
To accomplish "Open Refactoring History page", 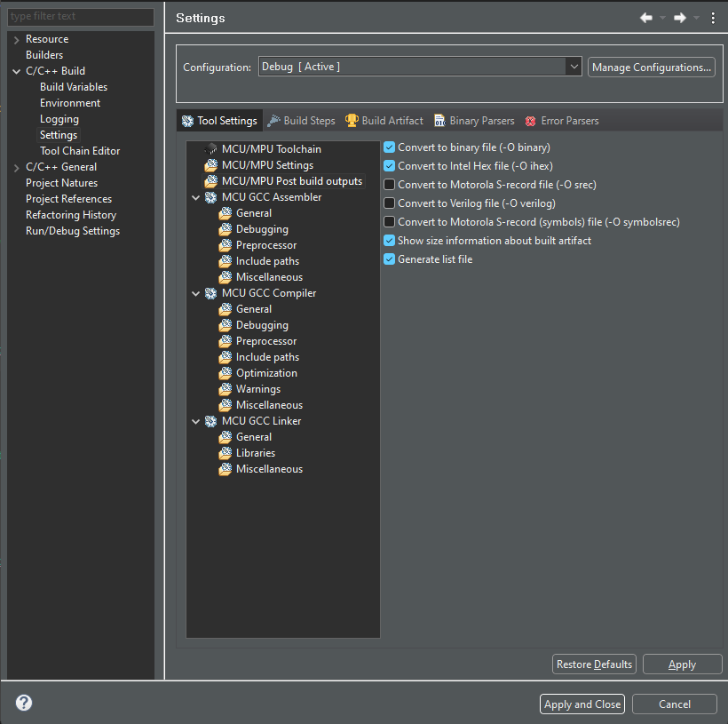I will click(71, 215).
